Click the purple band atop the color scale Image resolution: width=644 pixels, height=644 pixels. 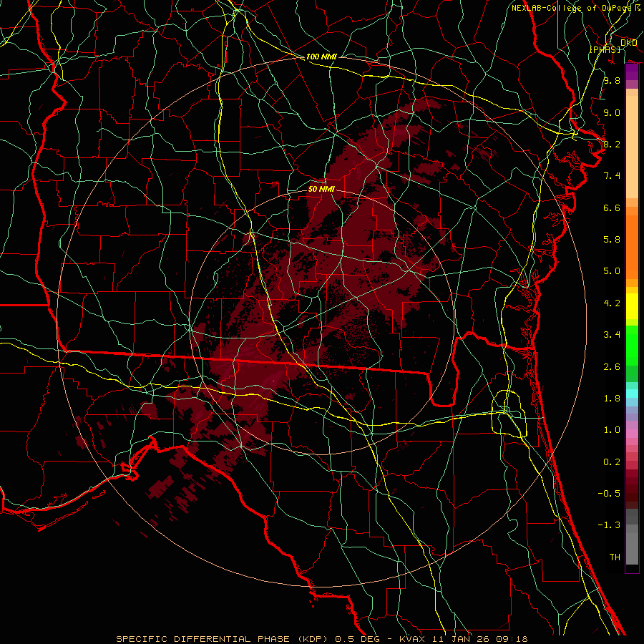click(x=632, y=72)
